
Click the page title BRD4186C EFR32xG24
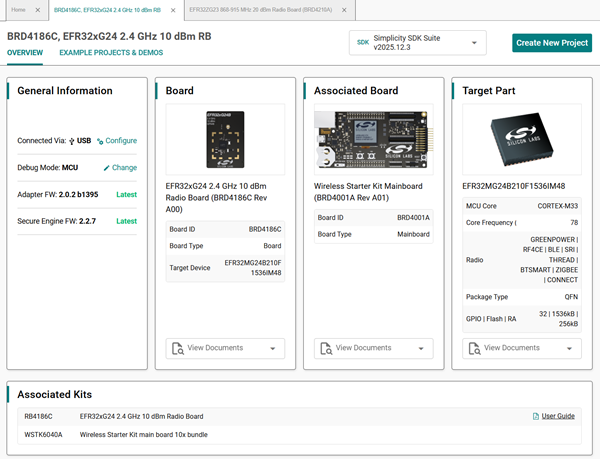click(x=109, y=36)
